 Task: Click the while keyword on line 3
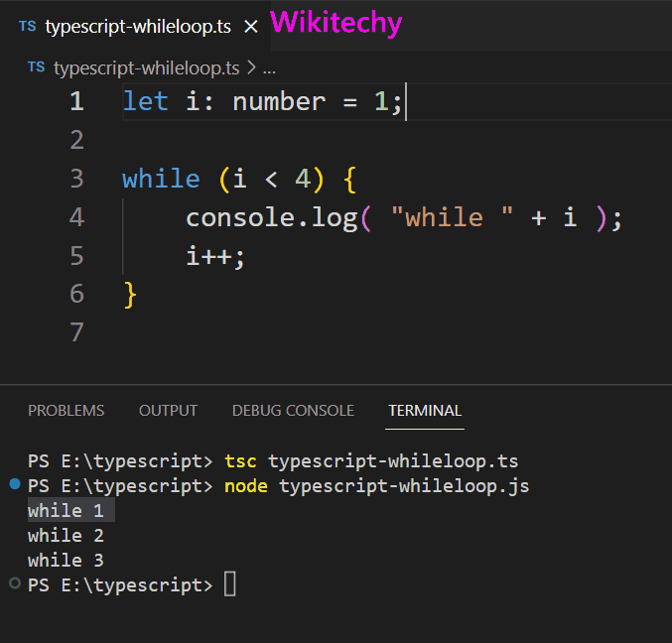pos(161,179)
